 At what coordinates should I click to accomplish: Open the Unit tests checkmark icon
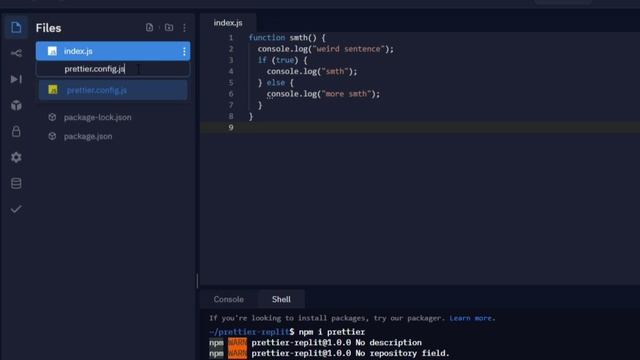click(x=16, y=209)
